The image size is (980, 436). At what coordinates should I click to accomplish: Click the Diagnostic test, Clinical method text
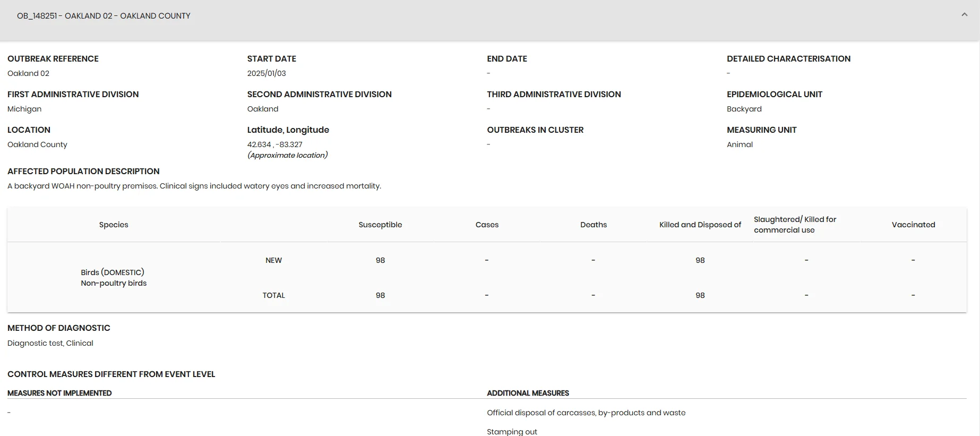[50, 343]
